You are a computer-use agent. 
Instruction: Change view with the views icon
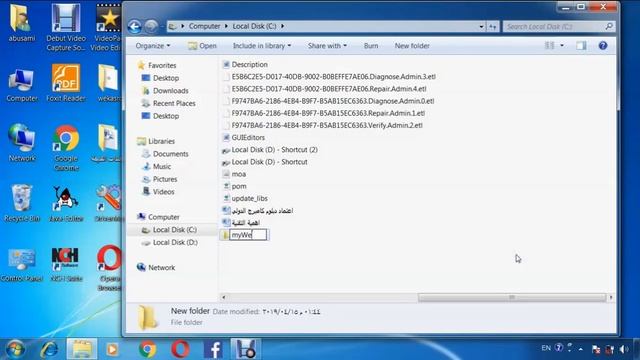coord(550,46)
